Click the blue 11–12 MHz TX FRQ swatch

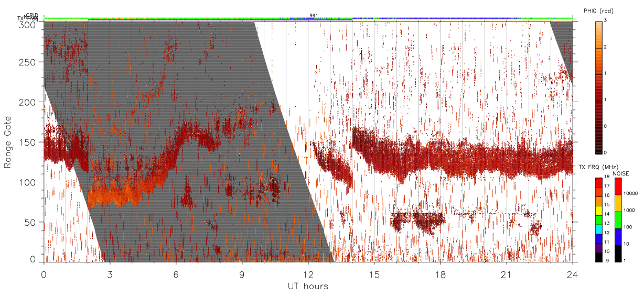coord(599,238)
